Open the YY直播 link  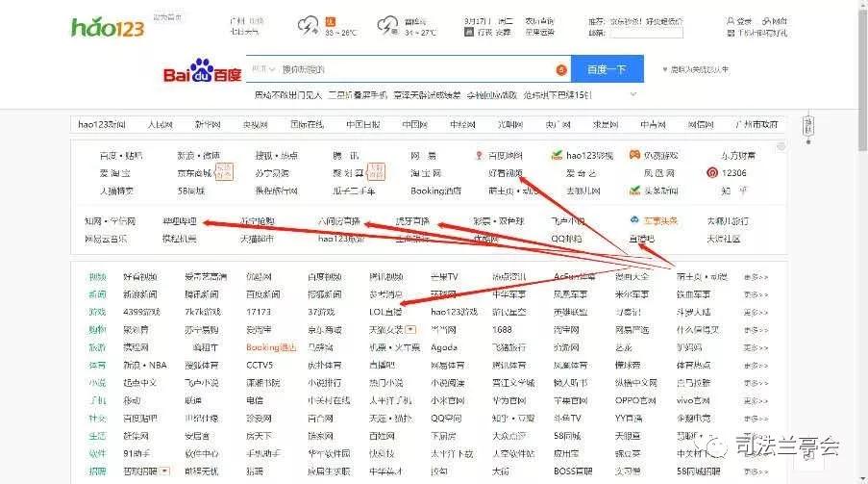tap(629, 419)
